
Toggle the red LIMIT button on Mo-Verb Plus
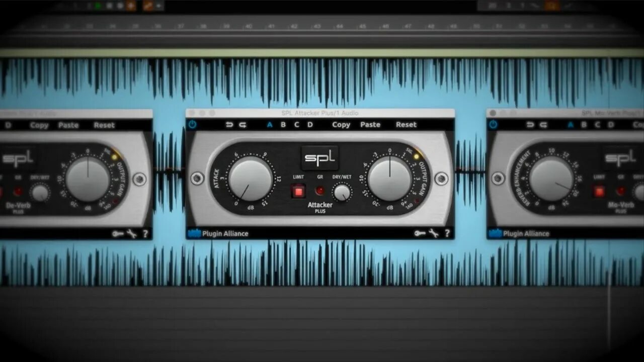click(x=599, y=191)
